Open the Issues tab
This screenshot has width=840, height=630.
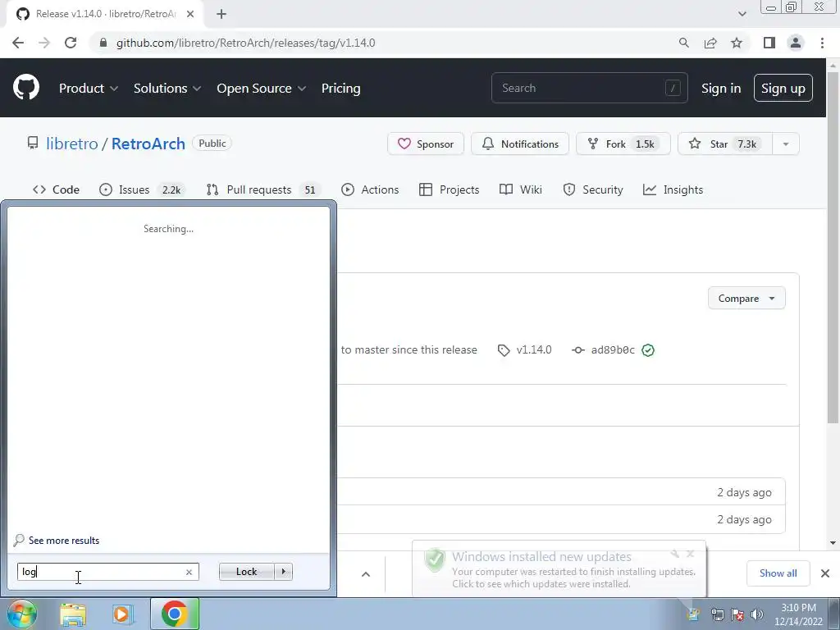pyautogui.click(x=143, y=189)
